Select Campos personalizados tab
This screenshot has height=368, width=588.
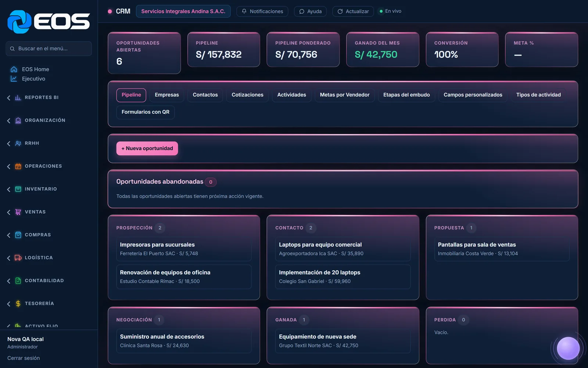tap(473, 95)
